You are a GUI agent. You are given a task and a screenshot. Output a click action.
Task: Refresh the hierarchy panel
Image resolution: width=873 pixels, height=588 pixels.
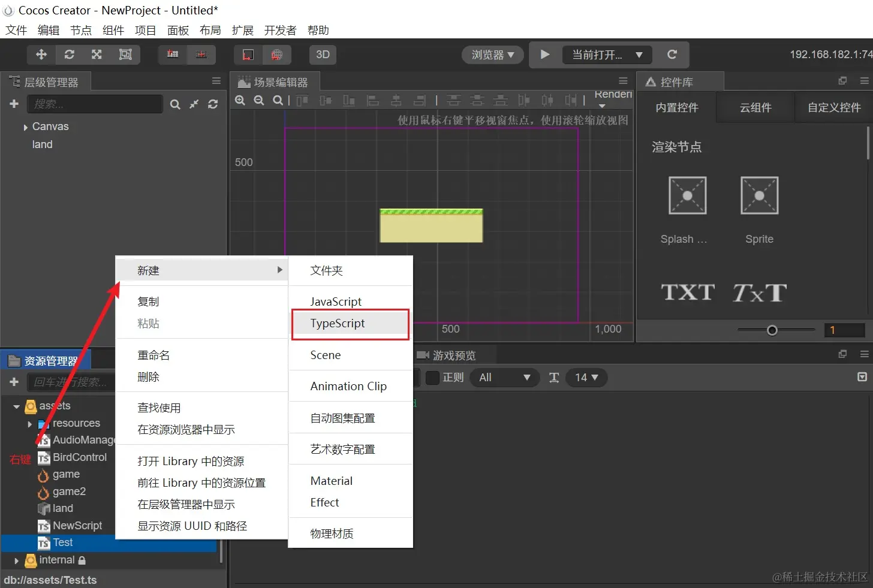coord(213,104)
